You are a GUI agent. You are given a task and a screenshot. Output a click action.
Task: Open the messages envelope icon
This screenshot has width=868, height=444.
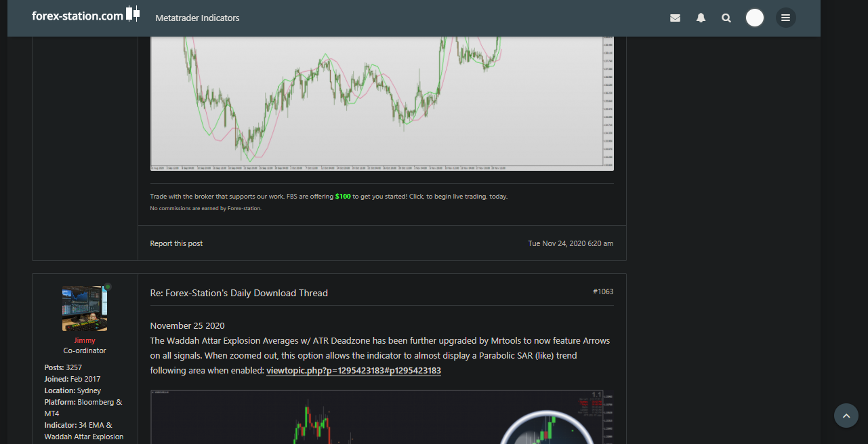tap(675, 18)
